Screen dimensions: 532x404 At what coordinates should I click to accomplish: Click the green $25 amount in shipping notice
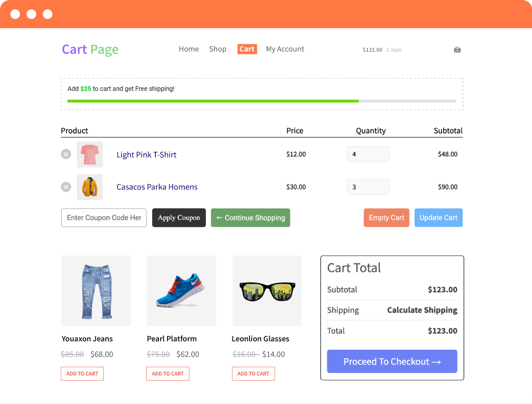86,88
